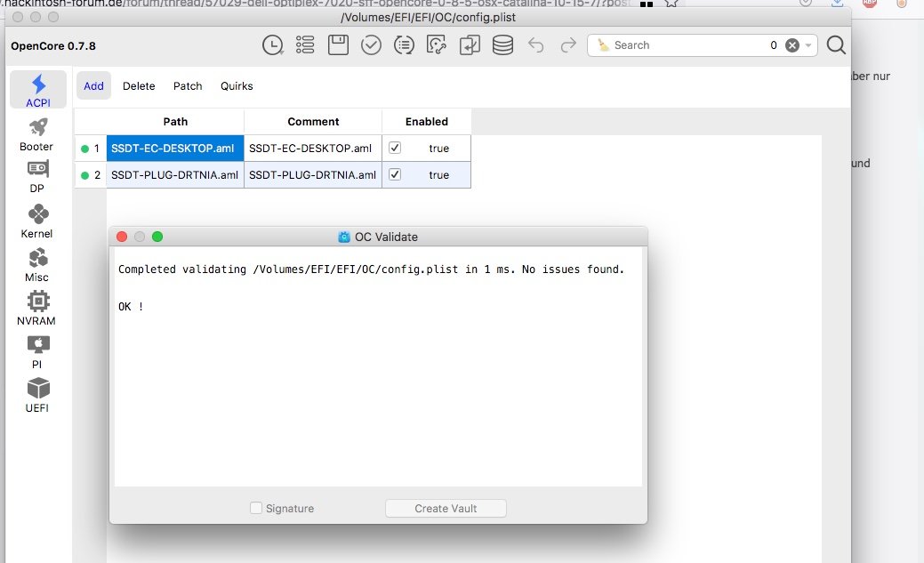Click the 'OK !' text line
The height and width of the screenshot is (563, 924).
(x=131, y=307)
